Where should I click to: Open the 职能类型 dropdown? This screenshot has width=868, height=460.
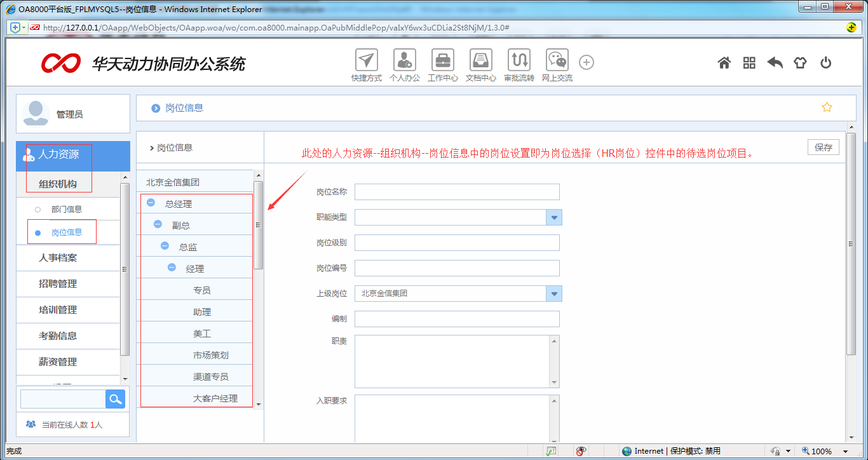pyautogui.click(x=554, y=218)
